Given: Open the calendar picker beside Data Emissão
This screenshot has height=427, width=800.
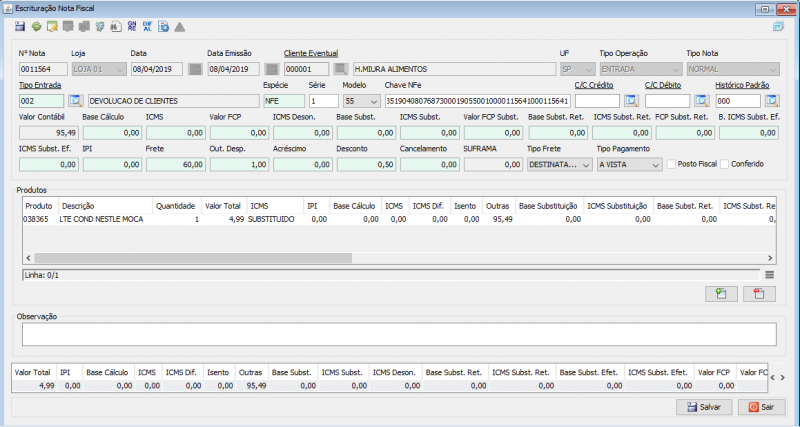Looking at the screenshot, I should 272,69.
